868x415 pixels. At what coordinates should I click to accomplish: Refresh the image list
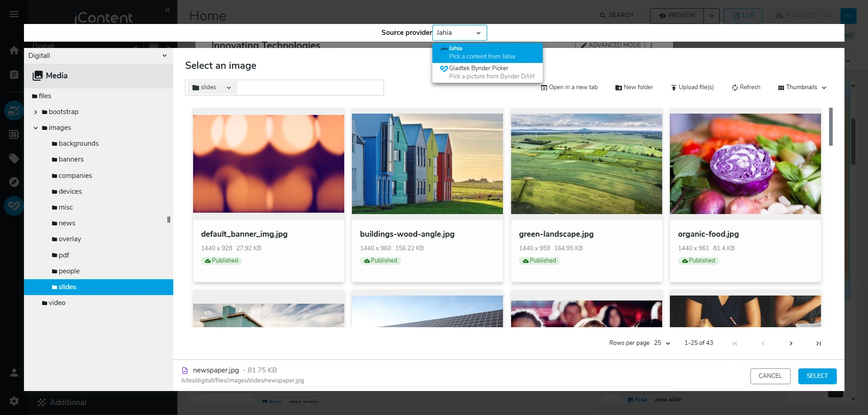[745, 87]
